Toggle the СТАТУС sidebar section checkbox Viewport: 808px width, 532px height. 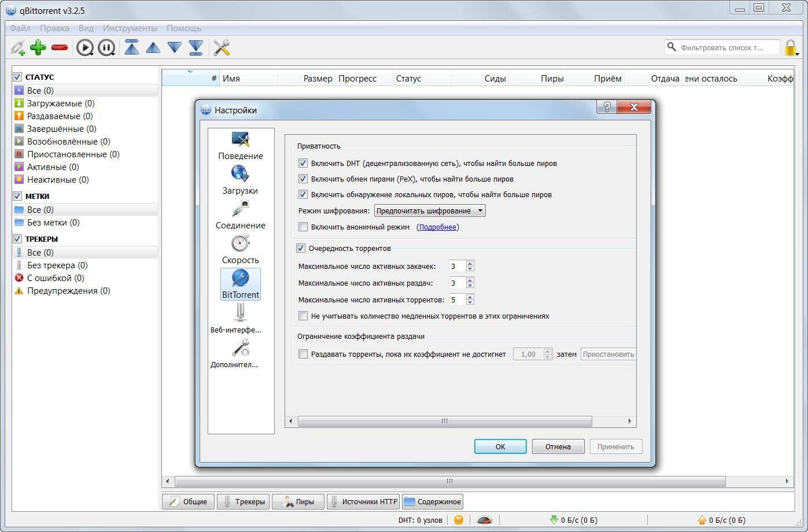[x=17, y=77]
